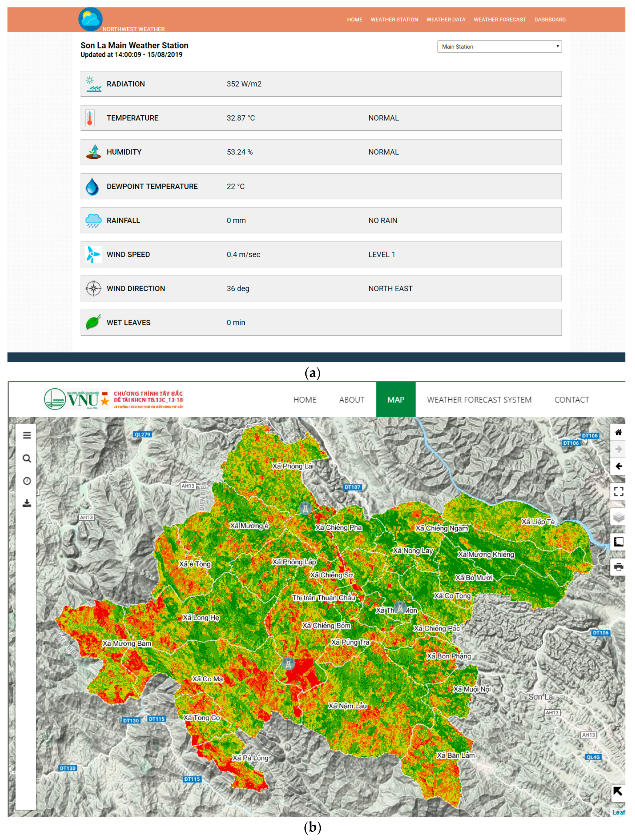Click the map search magnifier icon
Viewport: 635px width, 840px height.
[27, 458]
